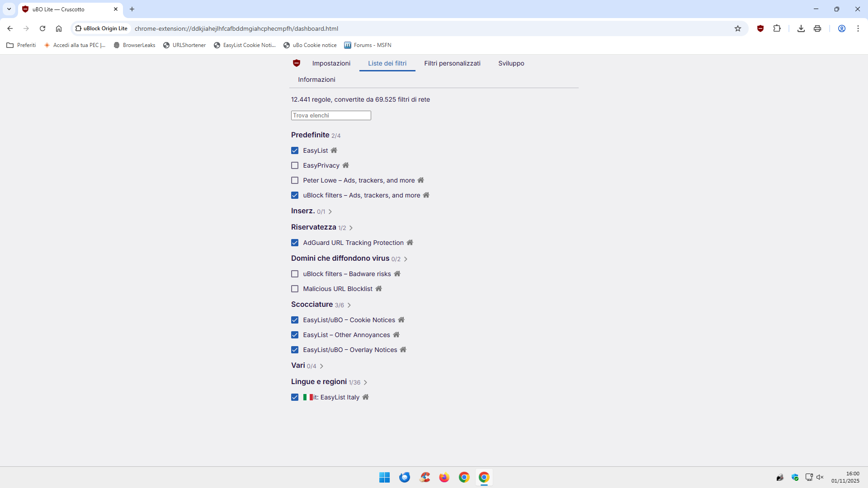868x488 pixels.
Task: Enable Malicious URL Blocklist
Action: pyautogui.click(x=295, y=289)
